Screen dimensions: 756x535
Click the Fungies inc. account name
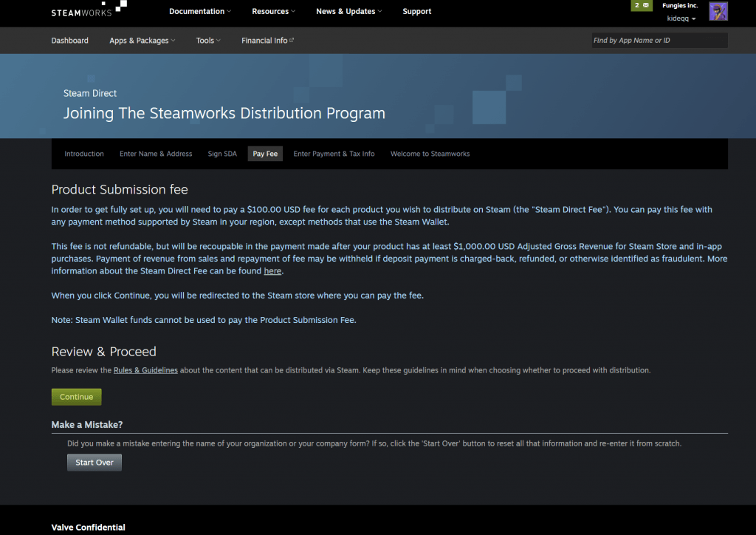pos(680,5)
